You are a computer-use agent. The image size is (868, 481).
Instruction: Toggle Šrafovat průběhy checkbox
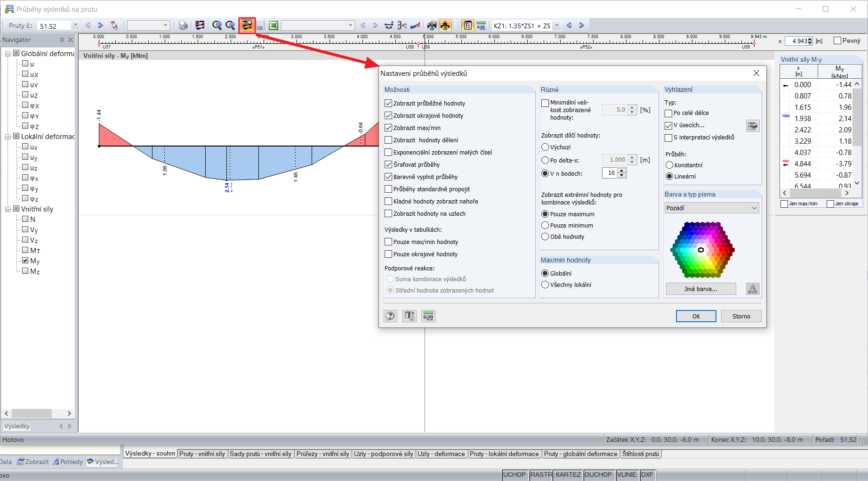click(388, 164)
